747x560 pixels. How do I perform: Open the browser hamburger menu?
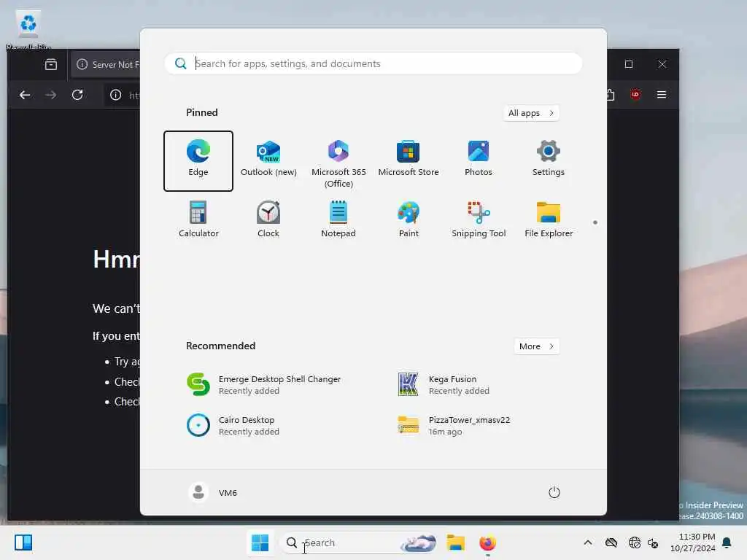661,95
